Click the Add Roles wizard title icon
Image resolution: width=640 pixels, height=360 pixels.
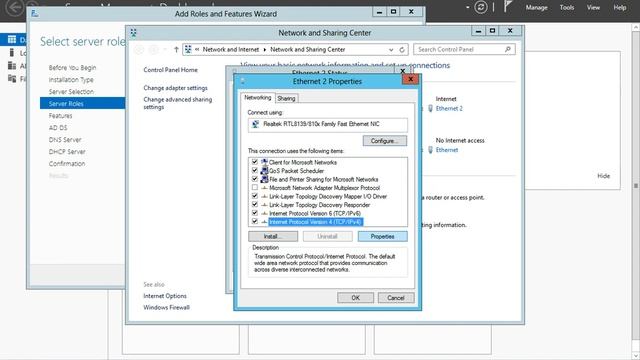point(35,14)
